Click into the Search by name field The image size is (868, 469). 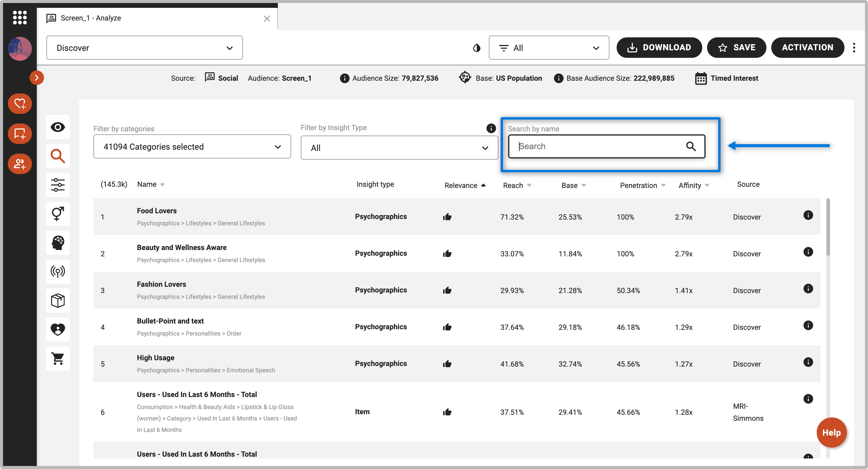coord(599,146)
